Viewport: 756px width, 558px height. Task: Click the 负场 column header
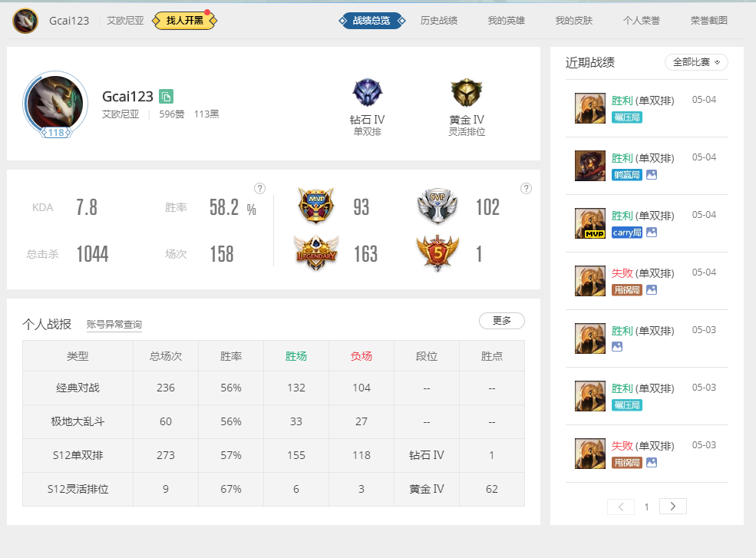[x=361, y=356]
